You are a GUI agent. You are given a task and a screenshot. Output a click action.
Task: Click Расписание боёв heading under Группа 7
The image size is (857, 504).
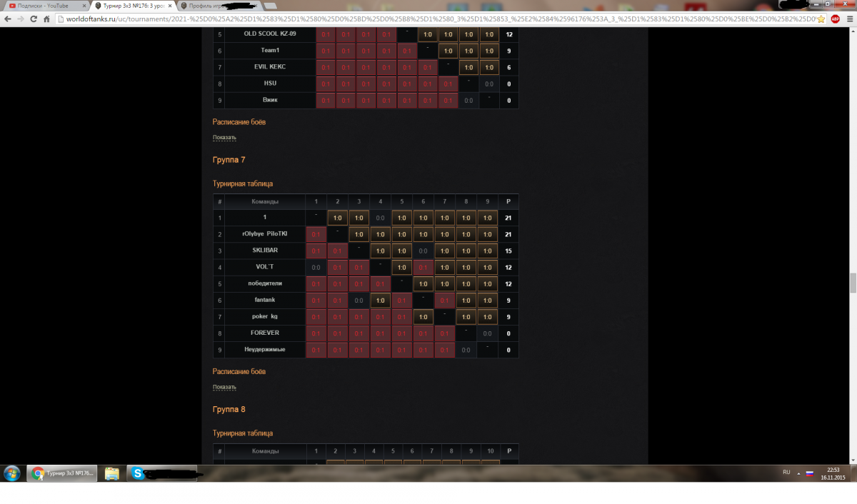[239, 371]
